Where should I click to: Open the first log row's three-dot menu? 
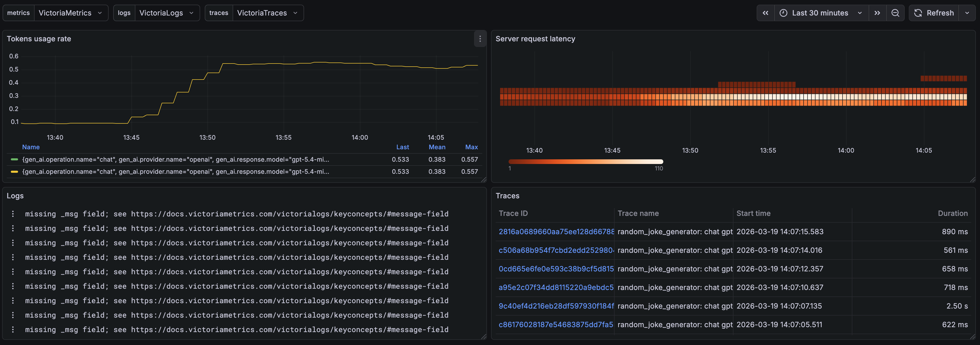coord(13,214)
